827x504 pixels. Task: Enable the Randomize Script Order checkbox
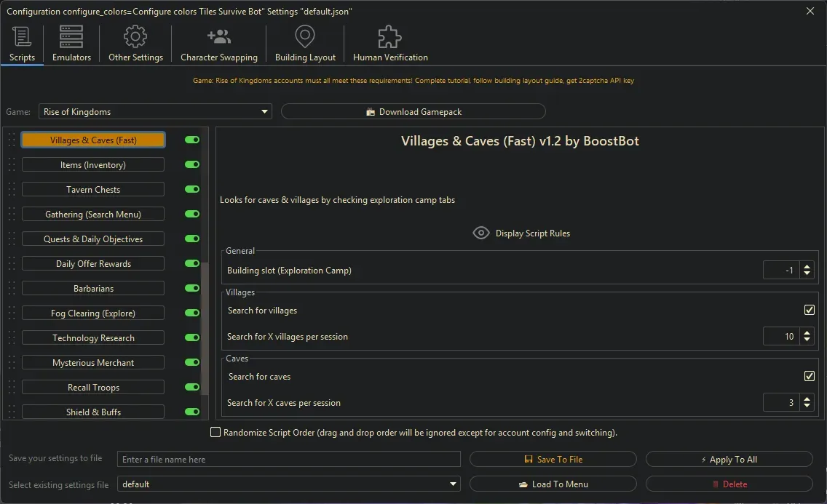[x=215, y=433]
